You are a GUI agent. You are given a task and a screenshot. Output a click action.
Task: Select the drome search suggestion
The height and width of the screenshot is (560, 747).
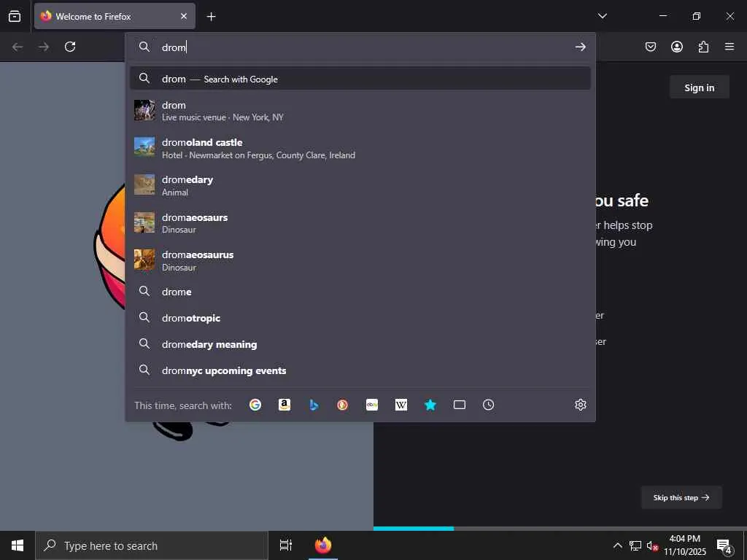[360, 292]
